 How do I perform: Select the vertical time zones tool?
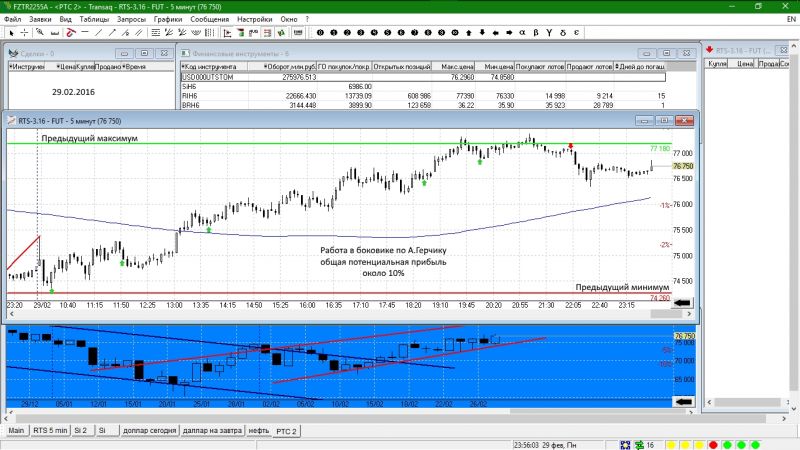pyautogui.click(x=209, y=33)
